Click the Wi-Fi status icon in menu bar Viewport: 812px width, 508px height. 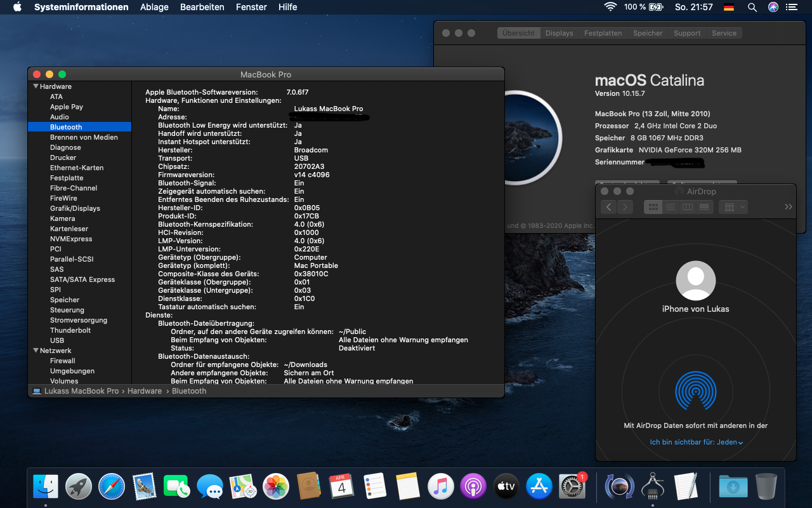click(x=610, y=7)
